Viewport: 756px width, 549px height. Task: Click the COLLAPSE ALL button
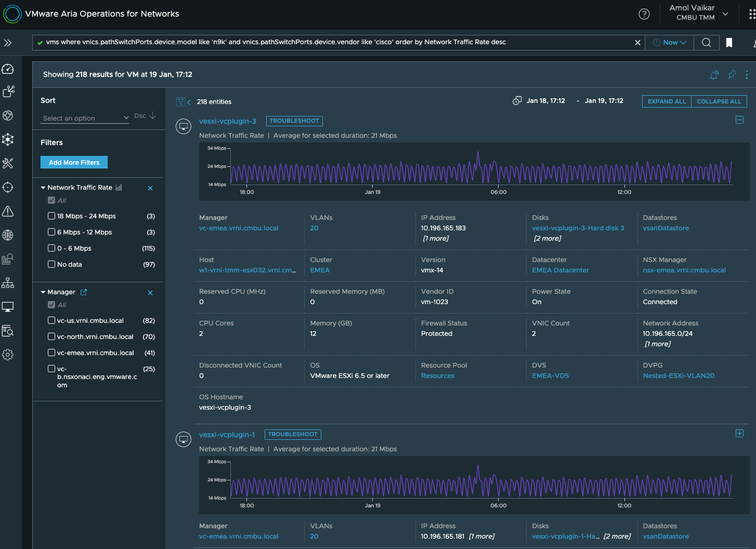pos(719,101)
